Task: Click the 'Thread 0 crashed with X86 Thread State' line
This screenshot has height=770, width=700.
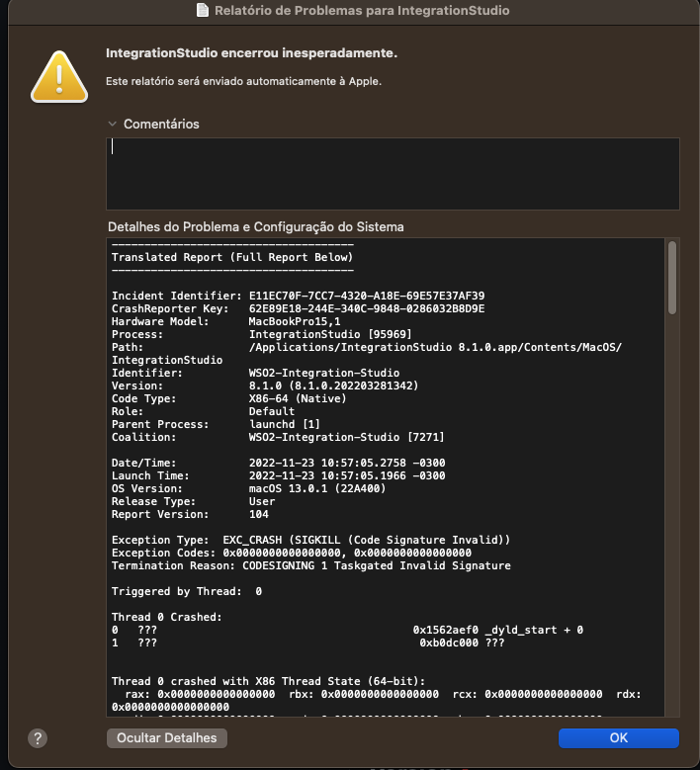Action: coord(268,681)
